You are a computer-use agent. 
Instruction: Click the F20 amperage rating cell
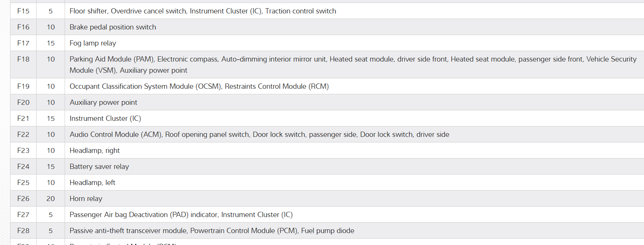pyautogui.click(x=51, y=103)
